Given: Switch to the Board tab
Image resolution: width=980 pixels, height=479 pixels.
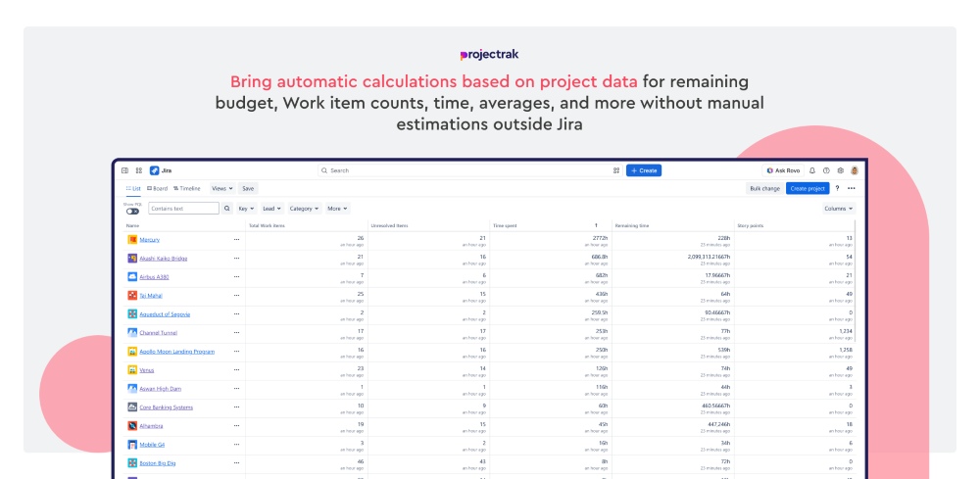Looking at the screenshot, I should pos(158,188).
